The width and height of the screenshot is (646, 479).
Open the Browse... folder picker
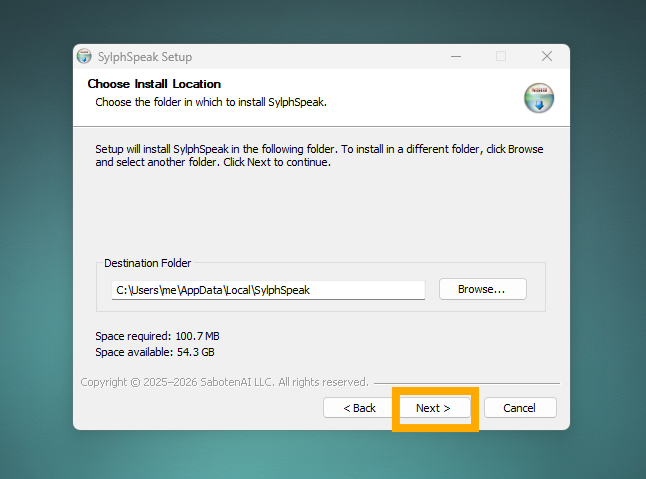(x=482, y=289)
